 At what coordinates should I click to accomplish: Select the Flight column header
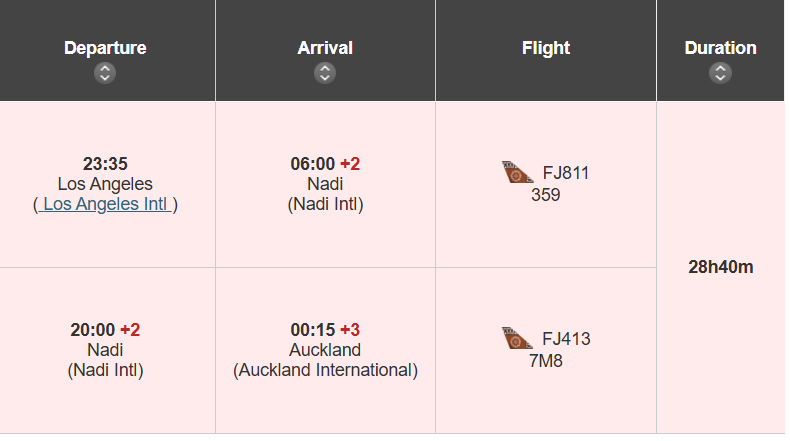click(546, 48)
